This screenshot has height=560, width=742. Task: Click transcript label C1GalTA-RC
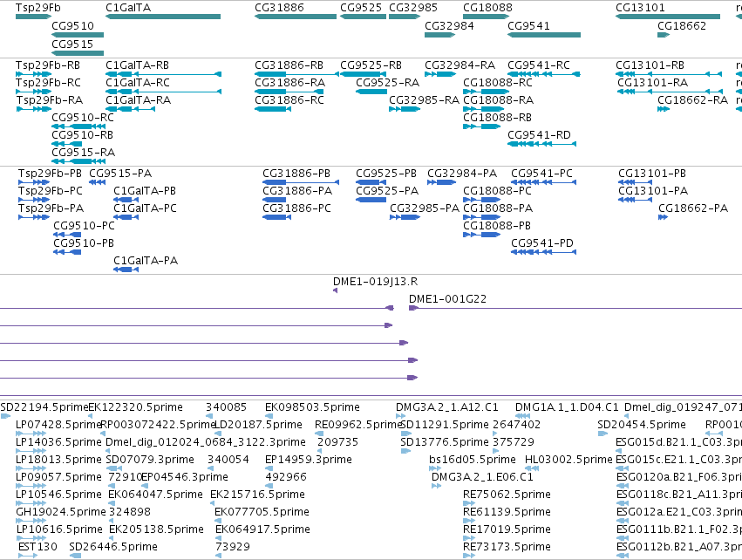pos(138,82)
